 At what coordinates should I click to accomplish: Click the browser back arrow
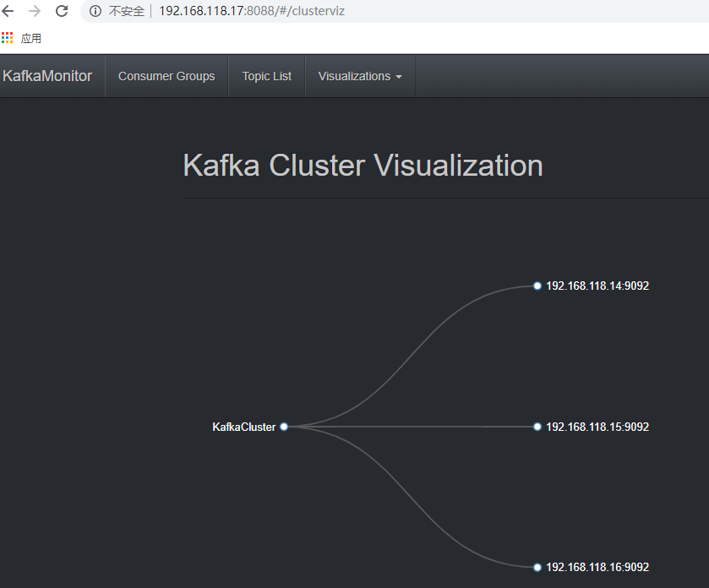coord(8,11)
